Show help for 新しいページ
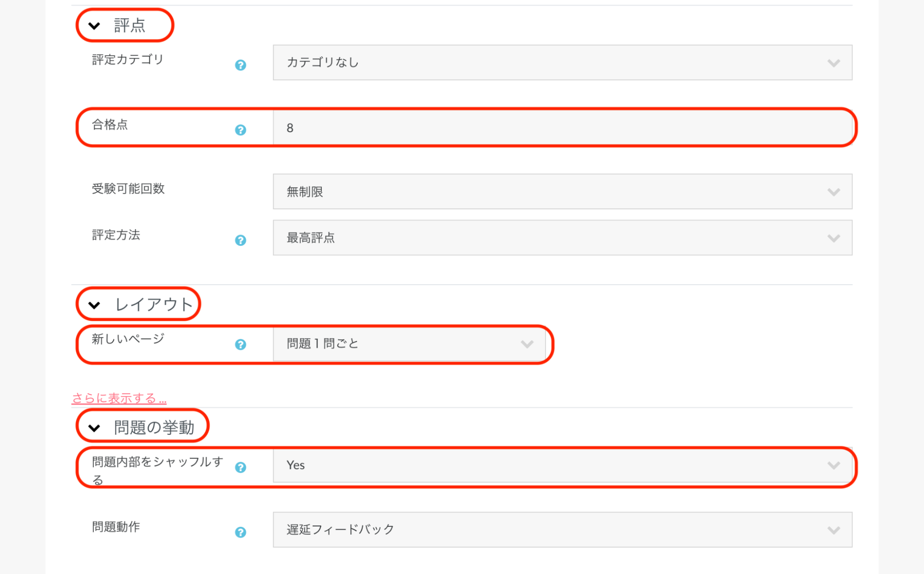 240,344
